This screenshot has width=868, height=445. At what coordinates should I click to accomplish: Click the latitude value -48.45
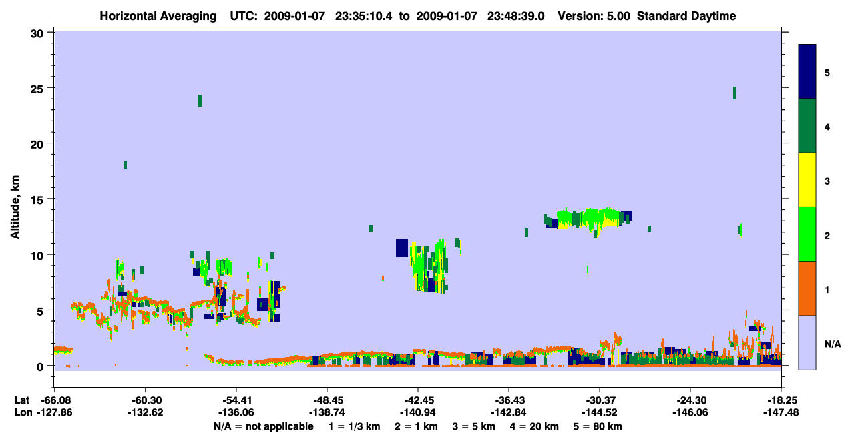(327, 400)
